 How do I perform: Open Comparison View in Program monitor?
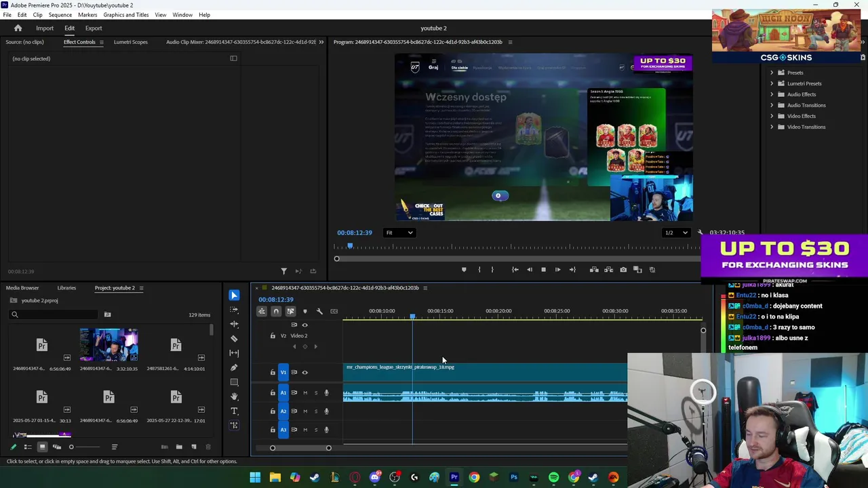[x=637, y=270]
